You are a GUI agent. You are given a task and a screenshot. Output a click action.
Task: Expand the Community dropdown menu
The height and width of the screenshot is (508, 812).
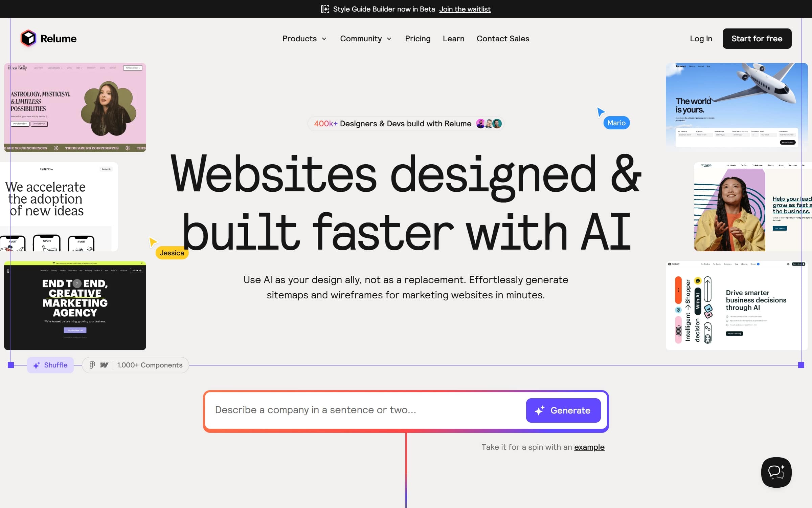(365, 38)
